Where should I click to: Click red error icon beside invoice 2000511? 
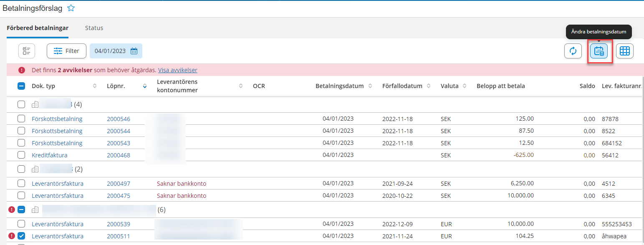pos(12,236)
